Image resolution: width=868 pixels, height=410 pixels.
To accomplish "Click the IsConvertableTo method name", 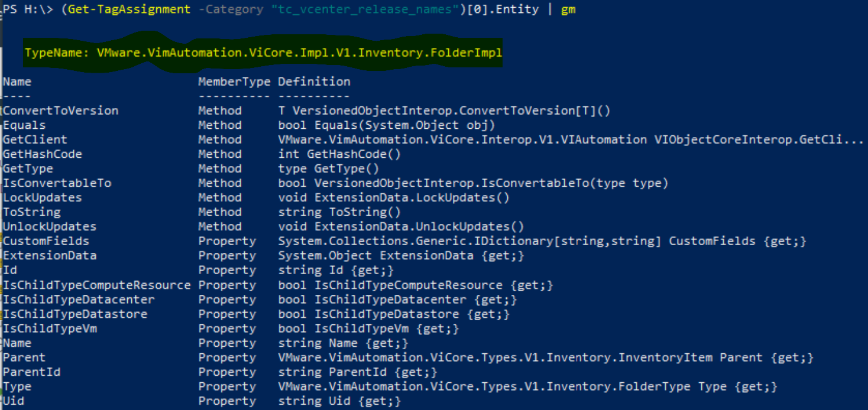I will [57, 183].
